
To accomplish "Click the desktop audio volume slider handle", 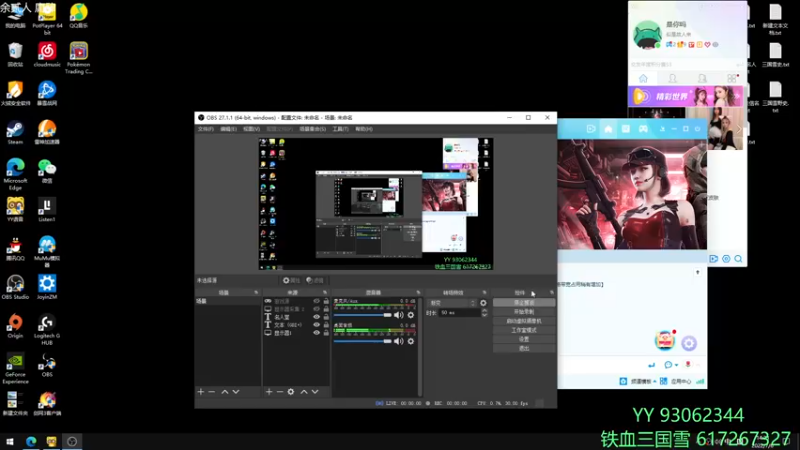I will 387,341.
